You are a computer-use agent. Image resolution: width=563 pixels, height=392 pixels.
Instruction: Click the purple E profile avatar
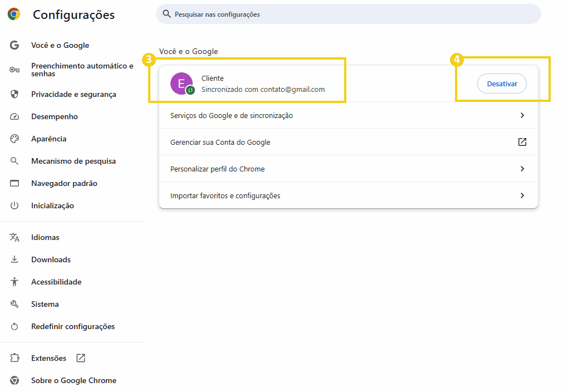[182, 84]
